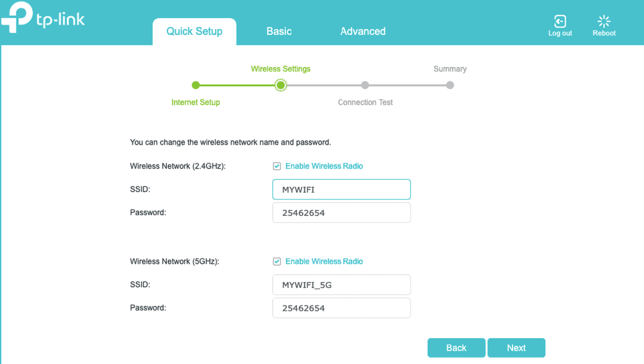Screen dimensions: 644x364
Task: Click the 5GHz Password field
Action: pos(341,308)
